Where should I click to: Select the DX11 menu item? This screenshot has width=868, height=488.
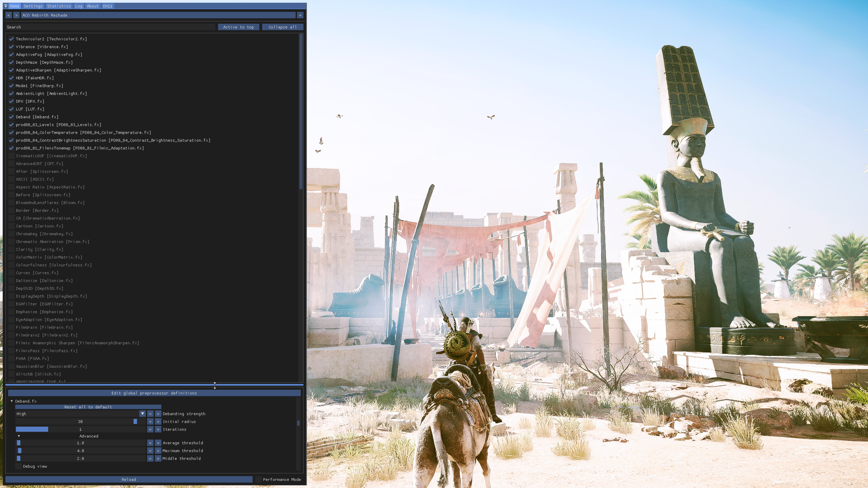(107, 6)
